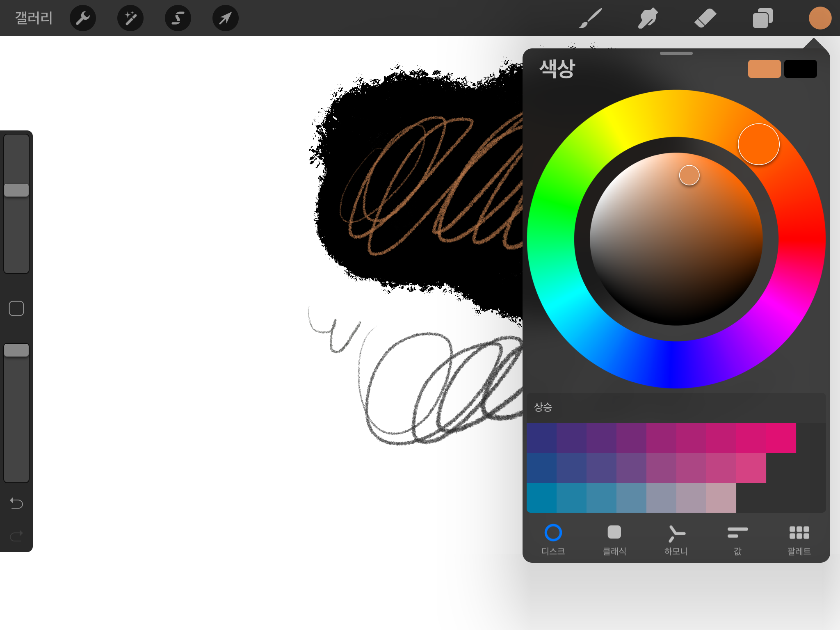Select the orange primary color swatch
The width and height of the screenshot is (840, 630).
[x=764, y=69]
